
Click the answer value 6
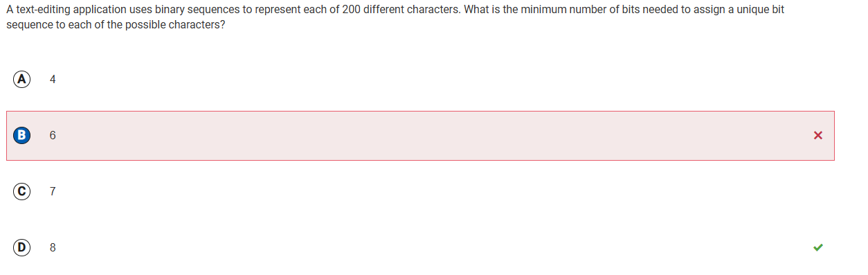(x=53, y=135)
